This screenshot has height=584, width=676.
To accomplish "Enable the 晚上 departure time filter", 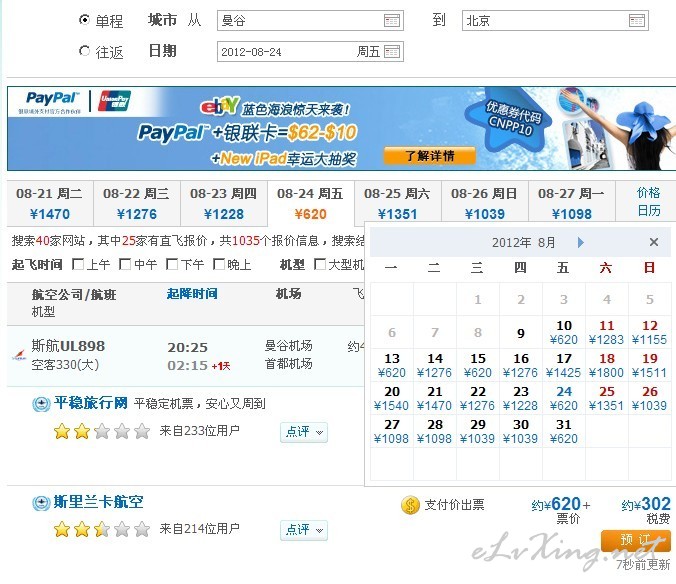I will pos(218,265).
